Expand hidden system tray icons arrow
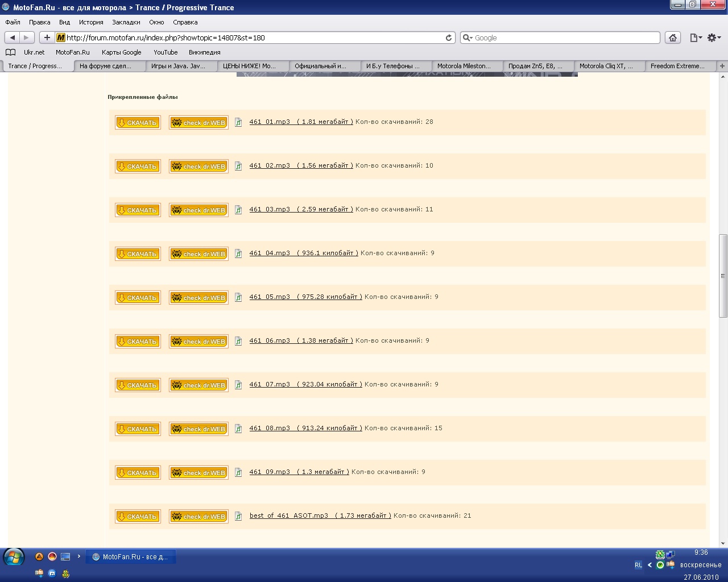Screen dimensions: 728x582 click(650, 565)
